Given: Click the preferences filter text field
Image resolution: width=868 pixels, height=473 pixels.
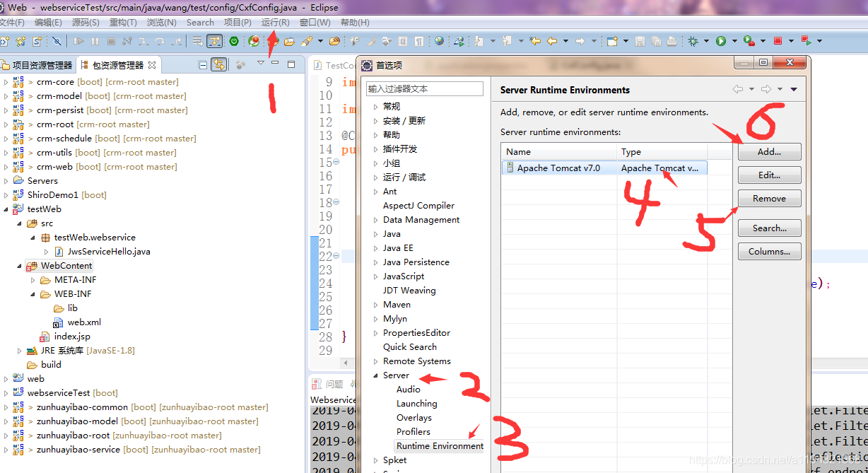Looking at the screenshot, I should [424, 89].
